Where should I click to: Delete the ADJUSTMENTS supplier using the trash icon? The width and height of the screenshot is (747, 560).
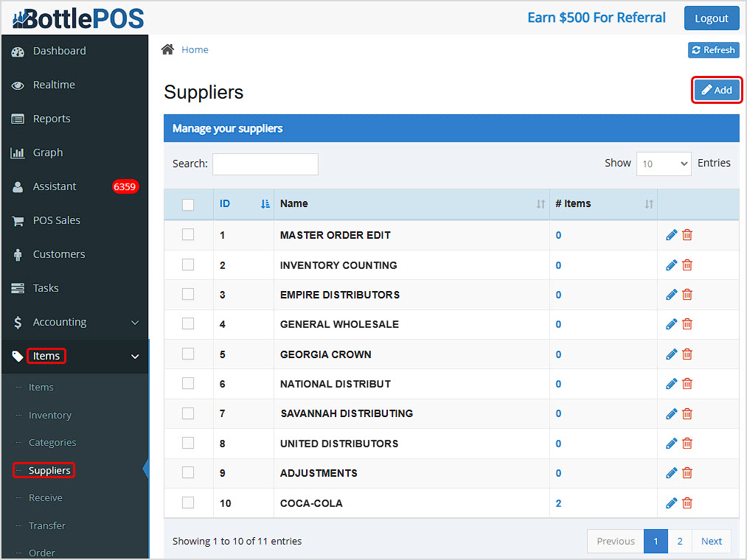[x=687, y=472]
